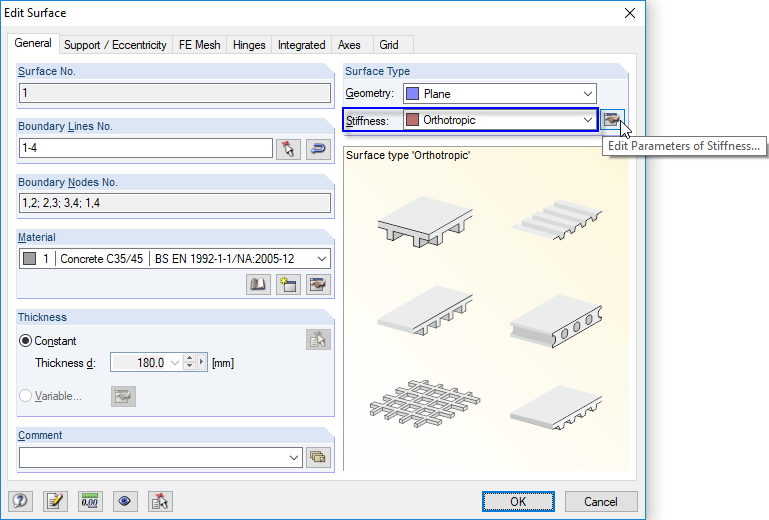The image size is (769, 520).
Task: Click the edit material icon
Action: pyautogui.click(x=318, y=285)
